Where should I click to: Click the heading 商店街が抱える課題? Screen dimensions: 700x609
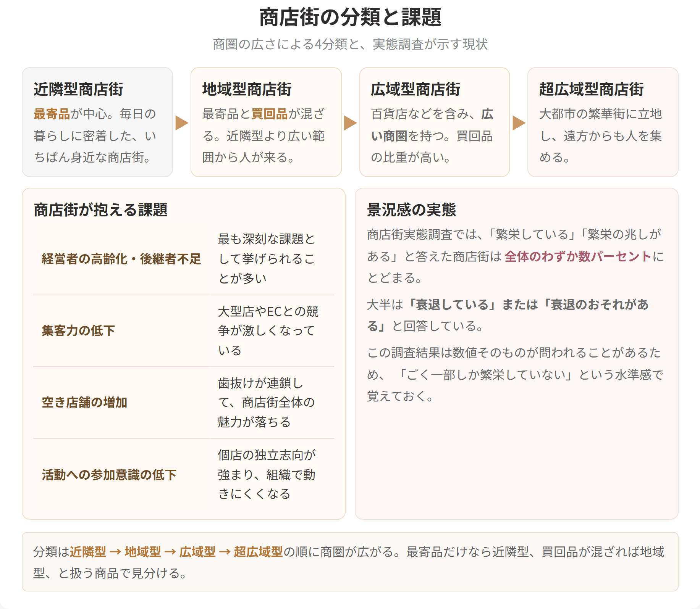100,209
